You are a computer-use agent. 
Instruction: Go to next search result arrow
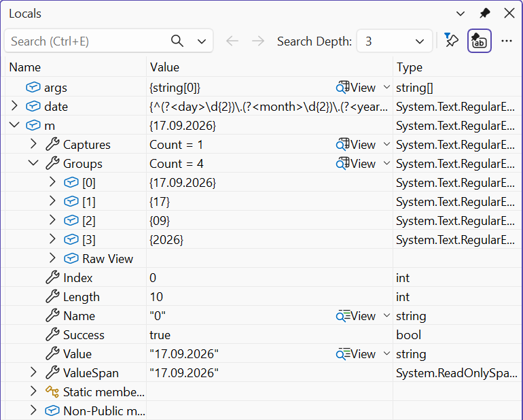click(258, 41)
